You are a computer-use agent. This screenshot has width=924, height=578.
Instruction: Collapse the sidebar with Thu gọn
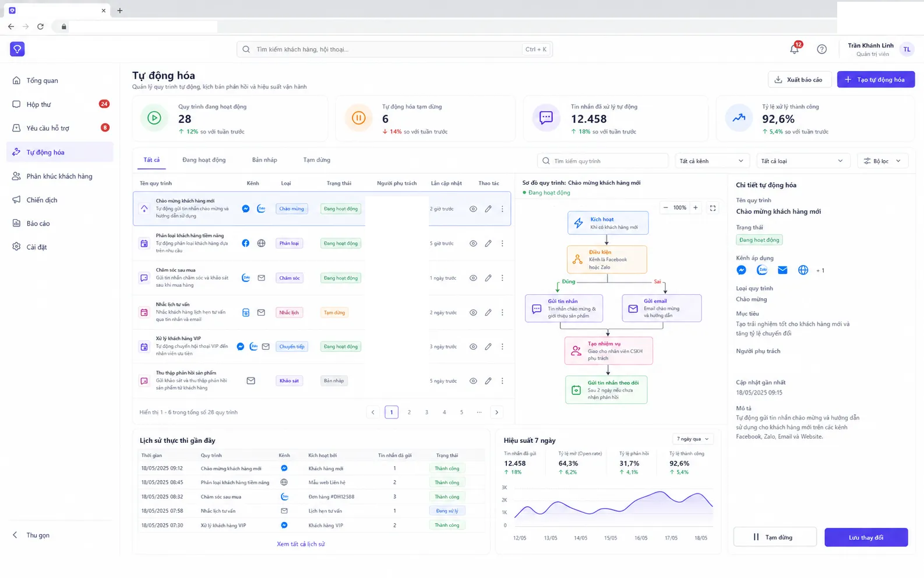pyautogui.click(x=32, y=535)
